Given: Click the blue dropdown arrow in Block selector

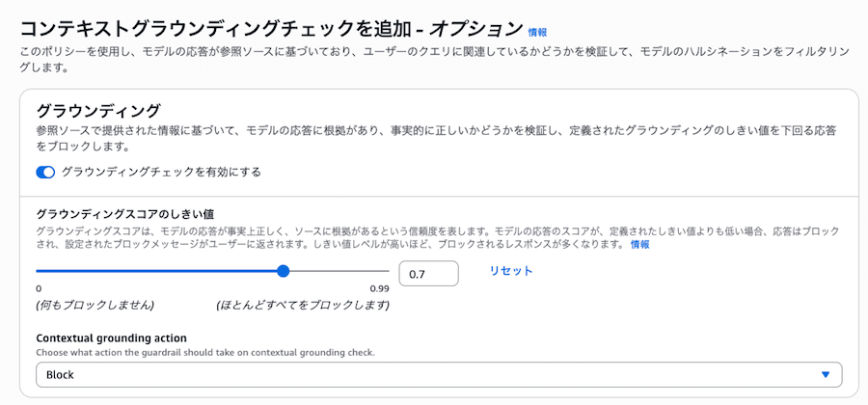Looking at the screenshot, I should click(826, 374).
